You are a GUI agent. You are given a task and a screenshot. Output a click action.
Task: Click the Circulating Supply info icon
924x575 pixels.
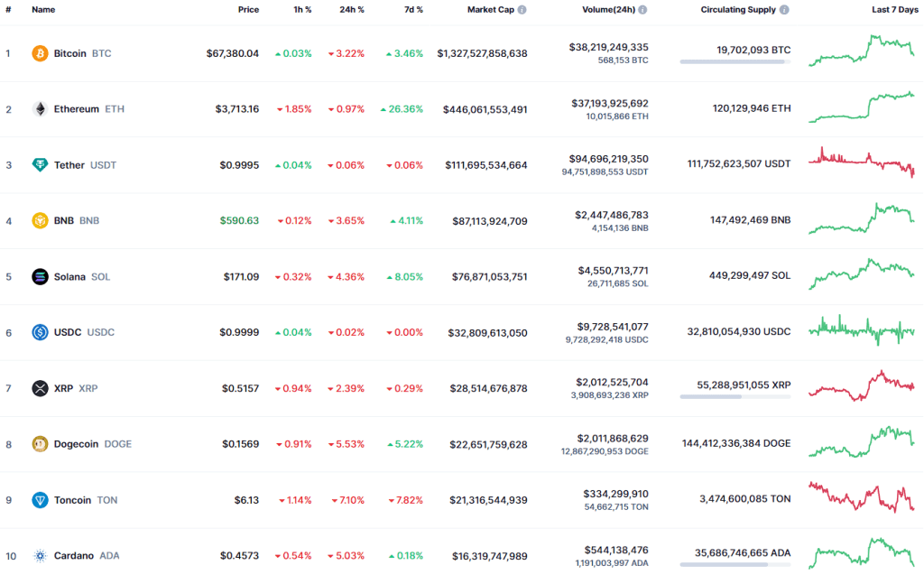pos(784,10)
